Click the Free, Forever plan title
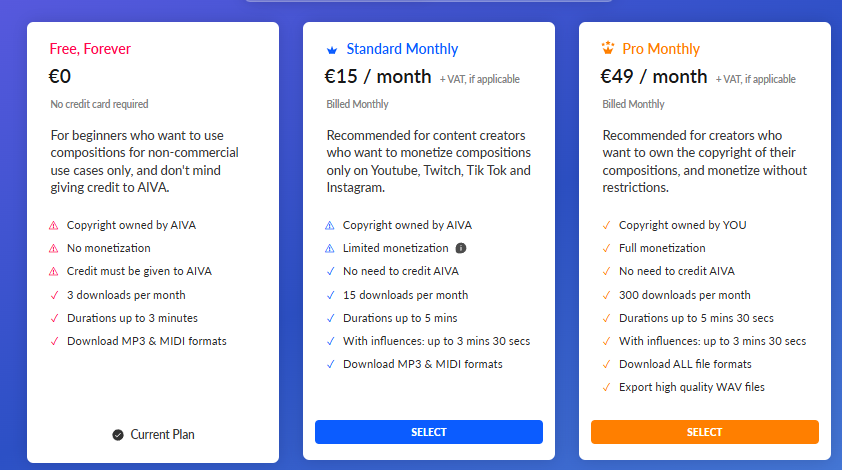The image size is (842, 470). tap(90, 49)
